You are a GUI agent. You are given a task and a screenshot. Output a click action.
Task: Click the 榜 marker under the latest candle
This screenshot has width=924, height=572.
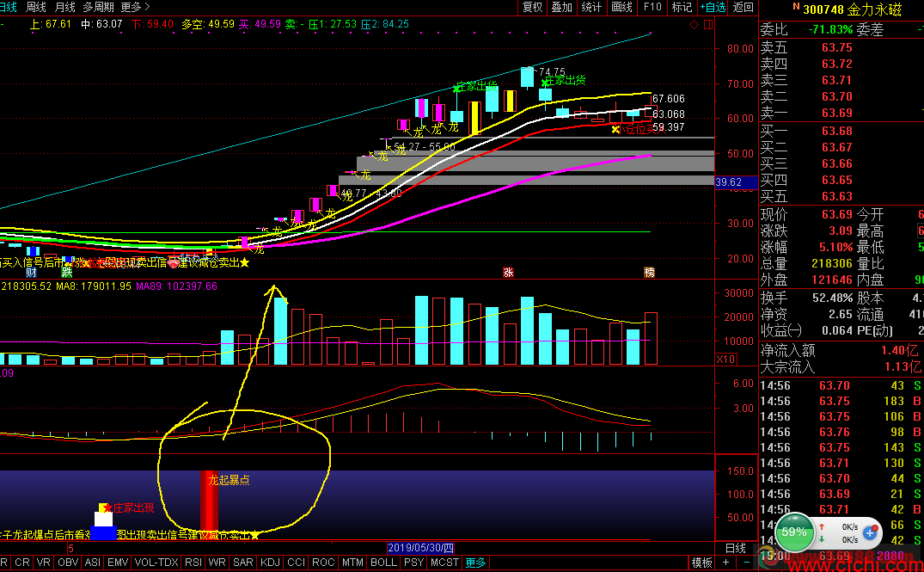click(x=650, y=272)
